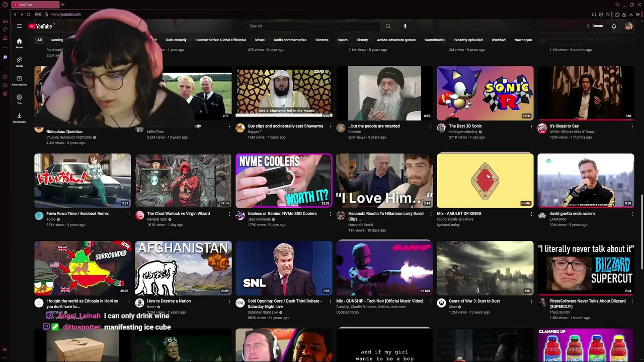
Task: Select the Counter-Strike: Global Offensive chip
Action: coord(220,40)
